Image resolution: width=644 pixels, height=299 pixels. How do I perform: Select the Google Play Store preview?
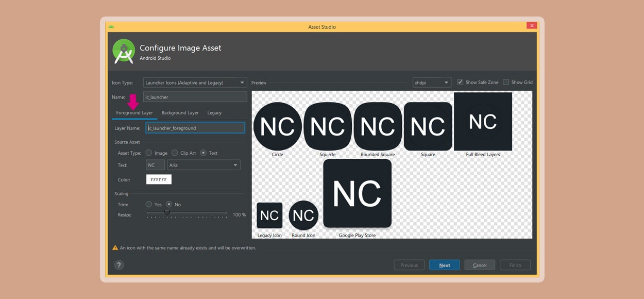click(357, 193)
